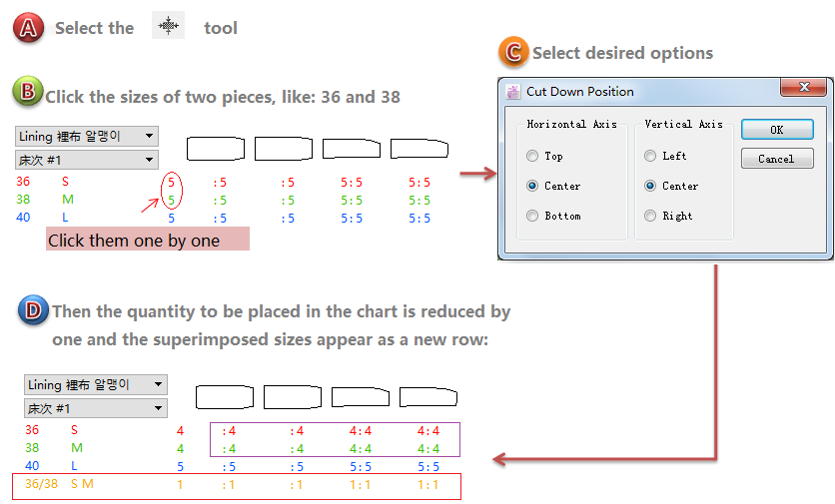Select the superimpose tool icon in step A
Viewport: 835px width, 504px height.
(169, 26)
